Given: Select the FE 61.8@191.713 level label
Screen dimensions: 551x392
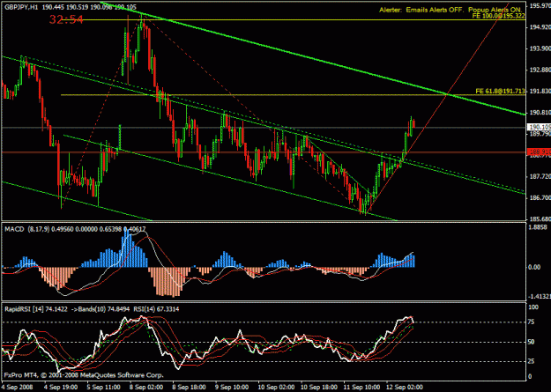Looking at the screenshot, I should 501,91.
